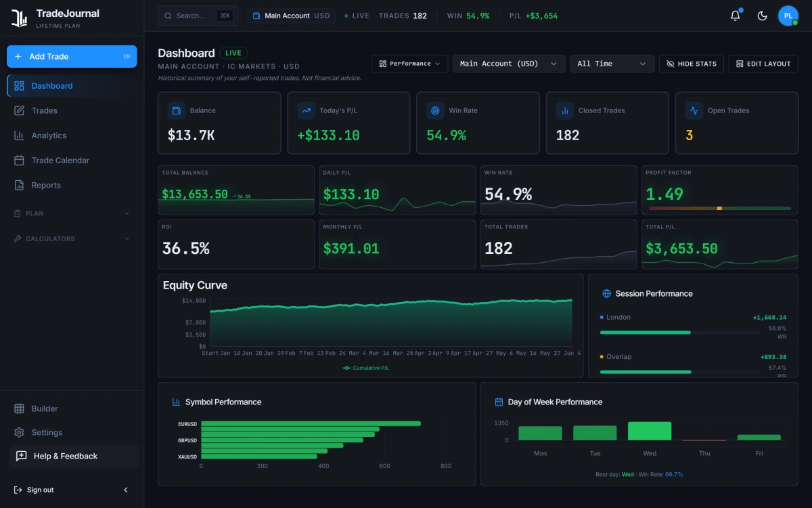Click the green LIVE badge beside Dashboard
Screen dimensions: 812x508
[x=233, y=53]
